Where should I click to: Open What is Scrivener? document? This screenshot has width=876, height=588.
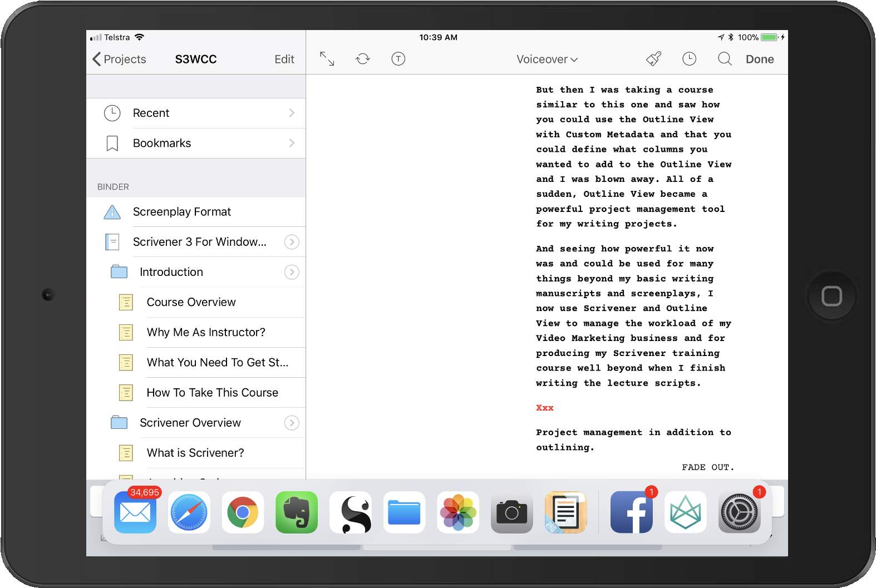(196, 453)
